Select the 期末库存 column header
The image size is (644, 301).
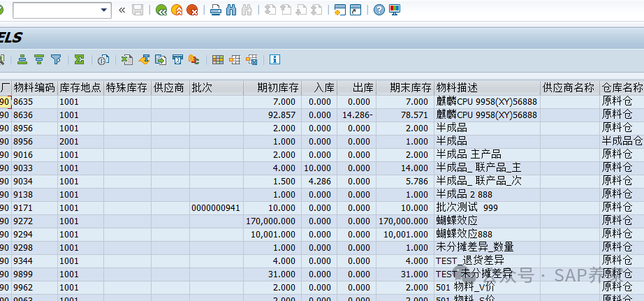click(x=405, y=87)
